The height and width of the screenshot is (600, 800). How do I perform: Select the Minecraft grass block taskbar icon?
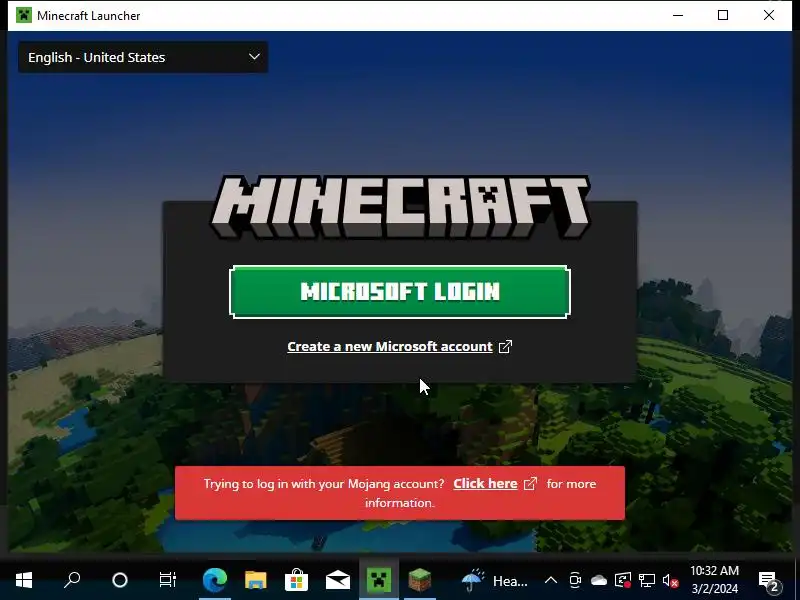tap(420, 580)
